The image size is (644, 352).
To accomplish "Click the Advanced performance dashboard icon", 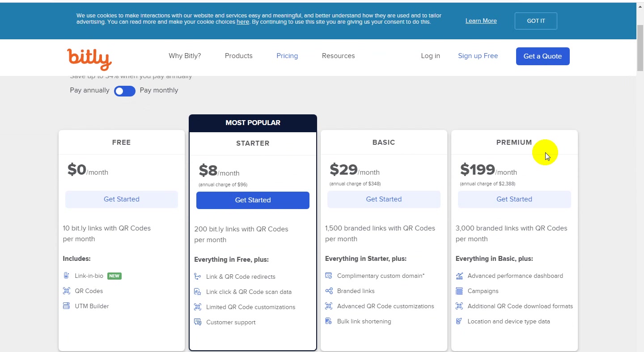I will click(459, 276).
